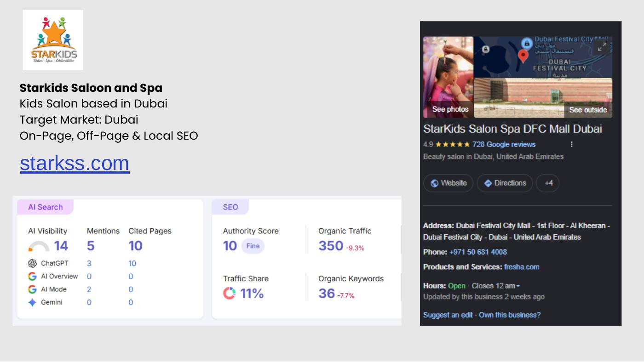
Task: Click the Organic Keywords value 36
Action: pos(327,293)
